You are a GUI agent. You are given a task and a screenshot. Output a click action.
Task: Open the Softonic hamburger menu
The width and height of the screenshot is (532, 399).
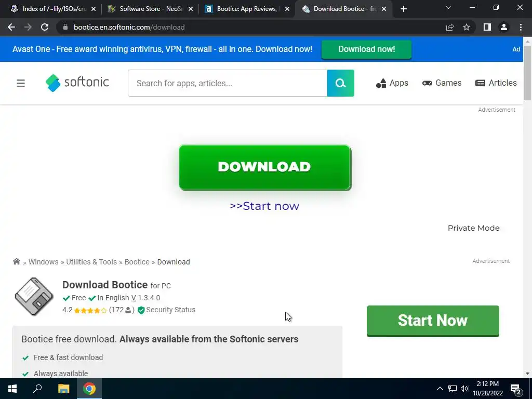[21, 83]
